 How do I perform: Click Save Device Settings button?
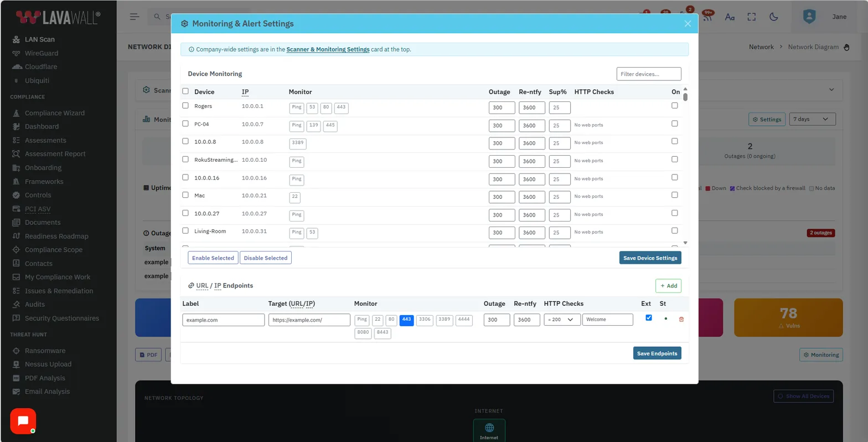[650, 258]
